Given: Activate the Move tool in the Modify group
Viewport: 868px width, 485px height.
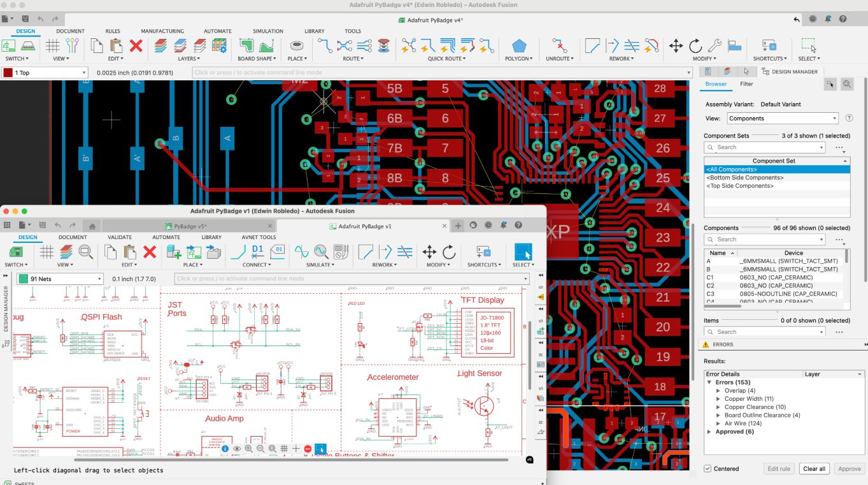Looking at the screenshot, I should pos(677,46).
